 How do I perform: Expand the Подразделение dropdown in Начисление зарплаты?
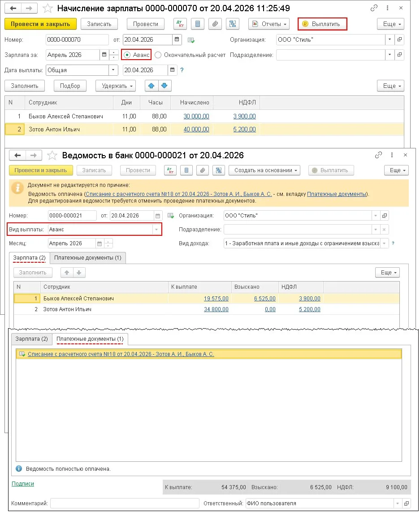[x=390, y=55]
